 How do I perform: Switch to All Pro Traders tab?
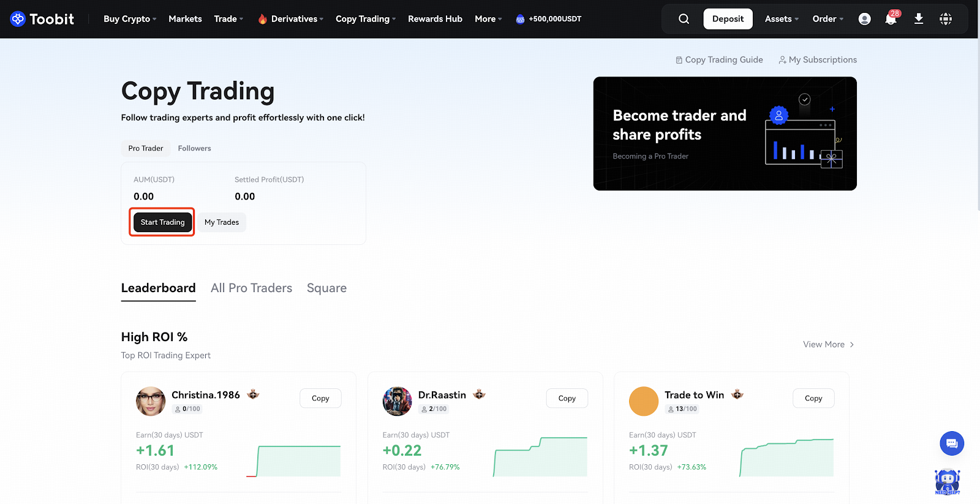click(x=251, y=288)
